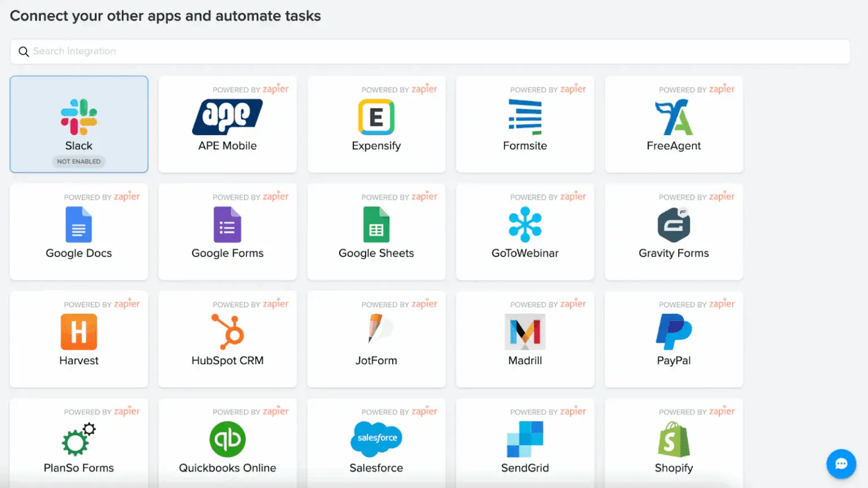868x488 pixels.
Task: Open the APE Mobile integration icon
Action: pos(227,116)
